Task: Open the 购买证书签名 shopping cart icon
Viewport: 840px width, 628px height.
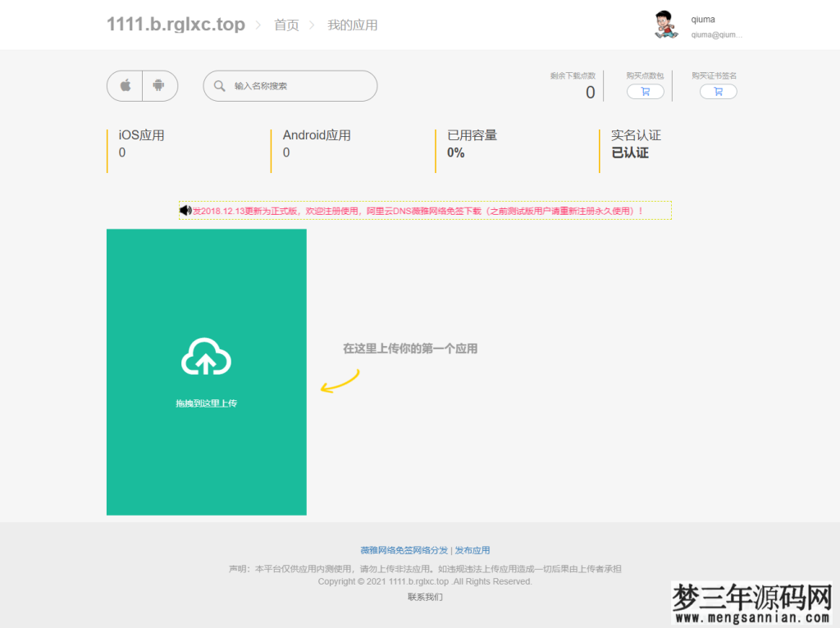Action: pyautogui.click(x=718, y=91)
